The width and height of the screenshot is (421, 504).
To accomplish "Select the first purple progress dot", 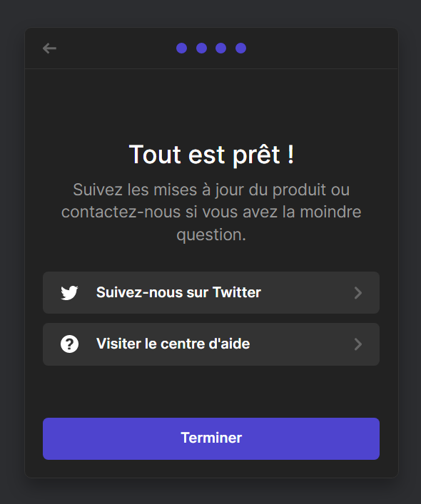I will [x=182, y=48].
